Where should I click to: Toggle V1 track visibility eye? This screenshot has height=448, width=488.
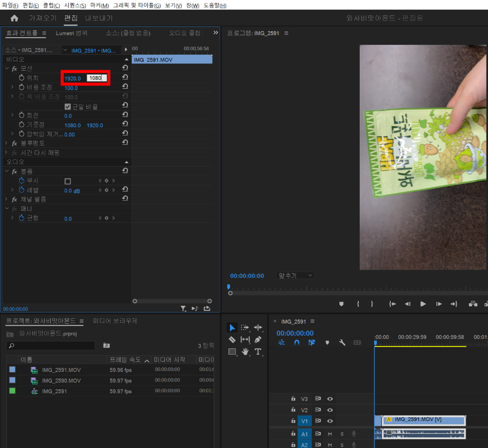[330, 421]
